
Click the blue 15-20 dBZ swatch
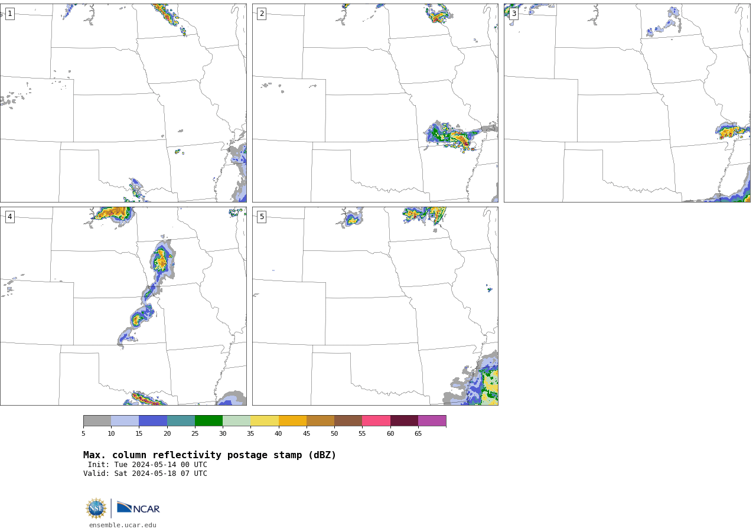[x=153, y=421]
